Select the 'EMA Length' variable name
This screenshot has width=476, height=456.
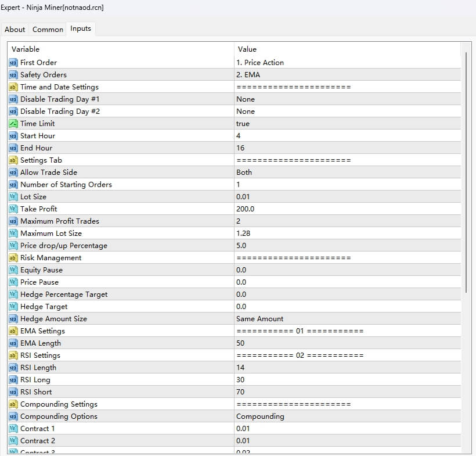(41, 343)
